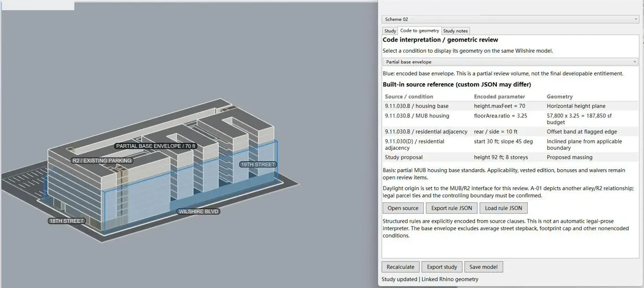Save the model

point(484,267)
